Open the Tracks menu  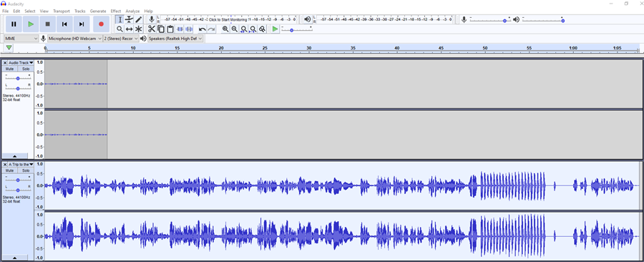(x=80, y=11)
